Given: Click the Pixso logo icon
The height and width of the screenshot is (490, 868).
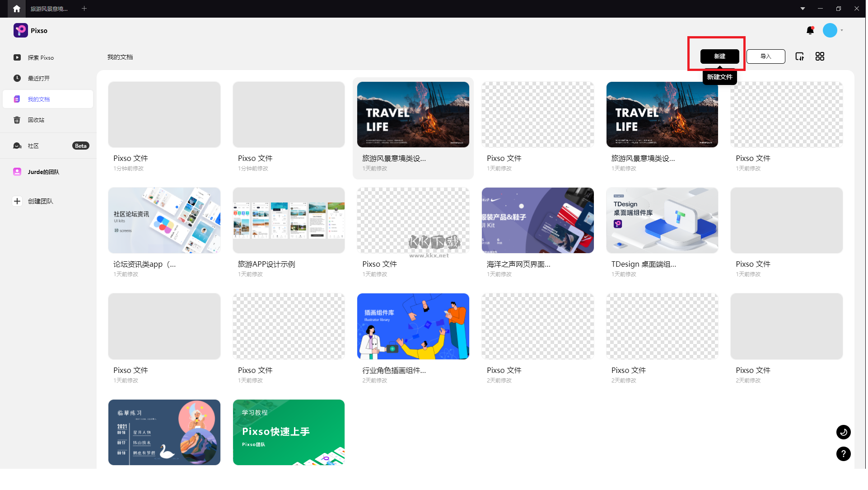Looking at the screenshot, I should (x=21, y=31).
